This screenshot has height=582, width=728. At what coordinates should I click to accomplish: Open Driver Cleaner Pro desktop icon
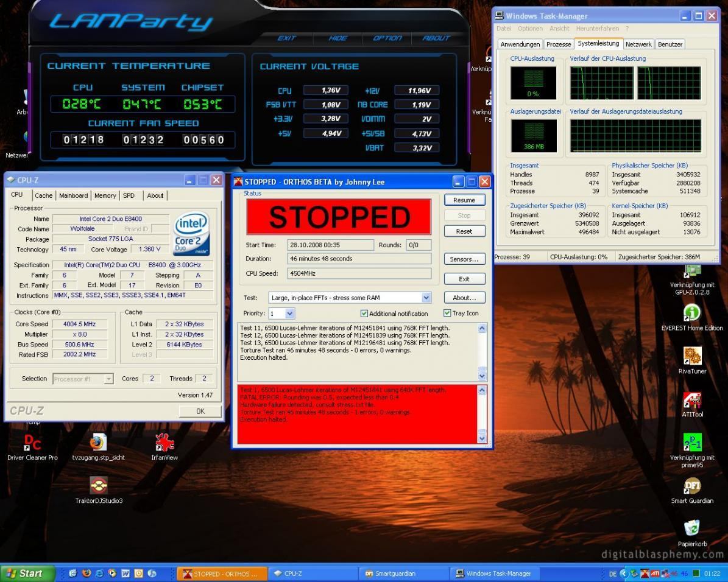point(32,446)
